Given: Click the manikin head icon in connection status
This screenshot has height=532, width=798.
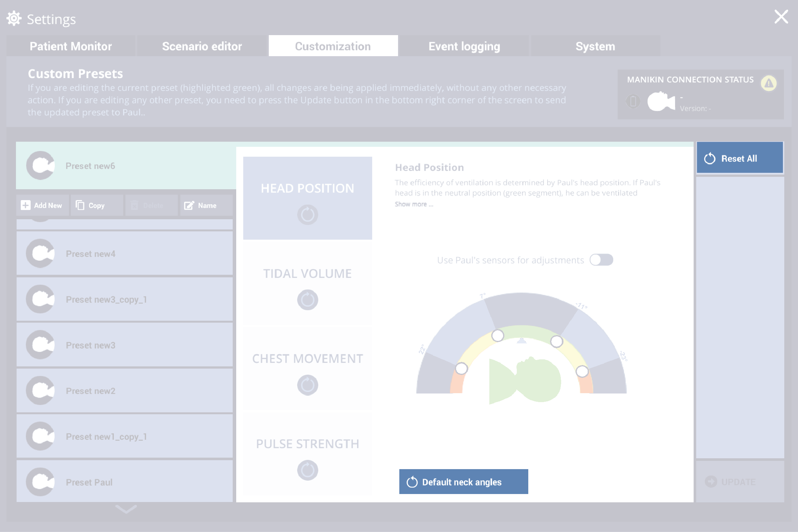Looking at the screenshot, I should pos(661,101).
